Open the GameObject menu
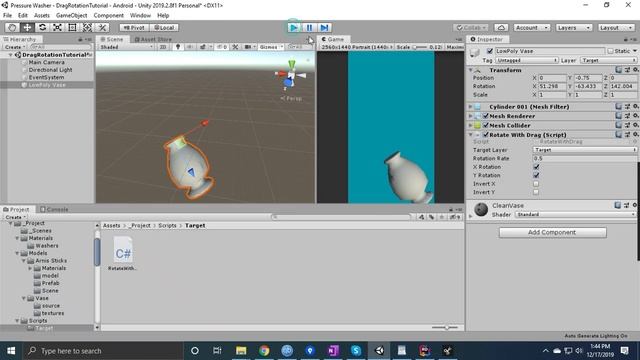This screenshot has width=640, height=360. [71, 16]
